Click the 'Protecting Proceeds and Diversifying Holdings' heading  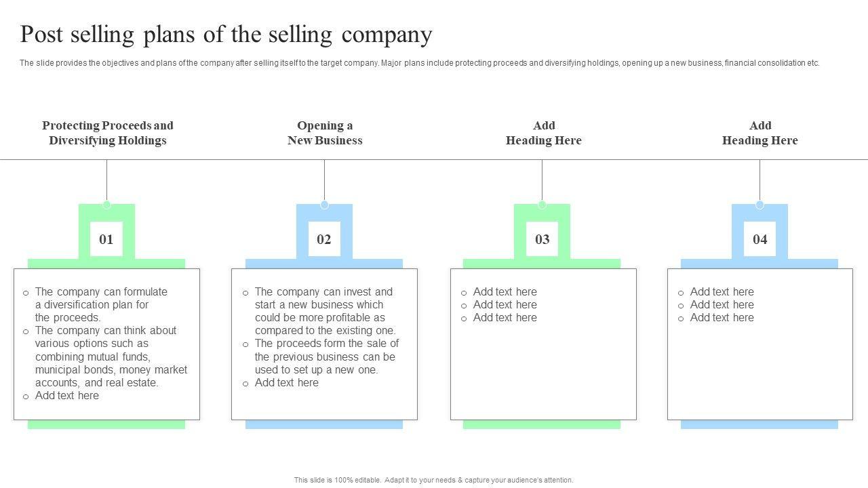(x=107, y=133)
